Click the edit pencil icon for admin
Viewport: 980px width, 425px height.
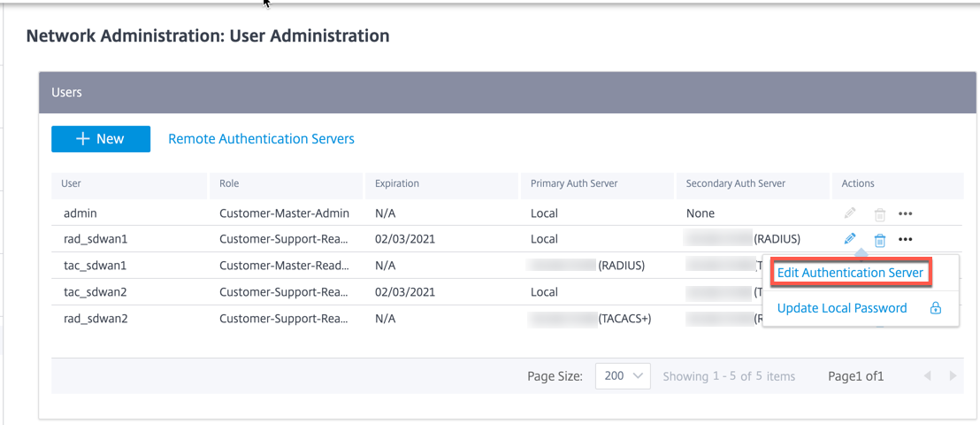coord(849,213)
